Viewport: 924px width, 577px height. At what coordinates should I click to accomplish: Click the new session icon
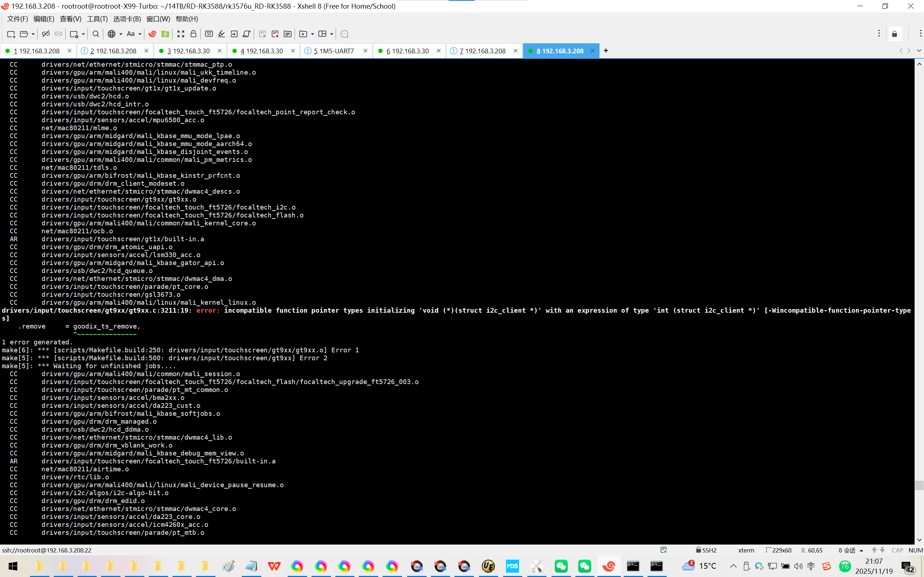[11, 34]
